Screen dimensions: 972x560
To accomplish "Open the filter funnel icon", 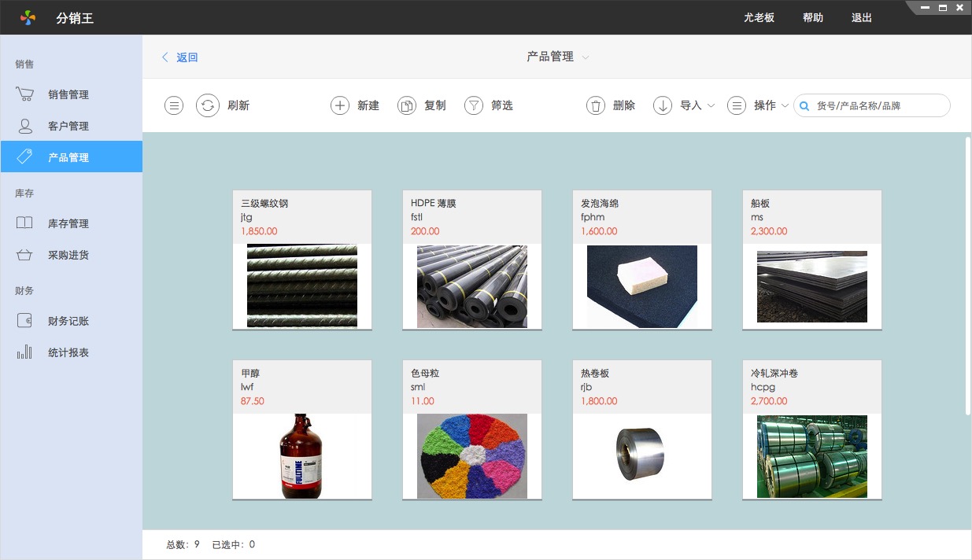I will click(x=473, y=105).
